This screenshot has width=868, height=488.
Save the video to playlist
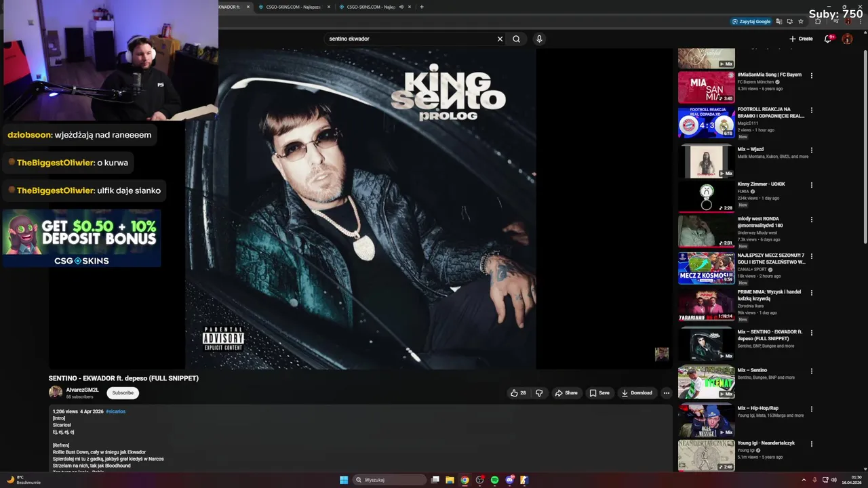coord(599,393)
